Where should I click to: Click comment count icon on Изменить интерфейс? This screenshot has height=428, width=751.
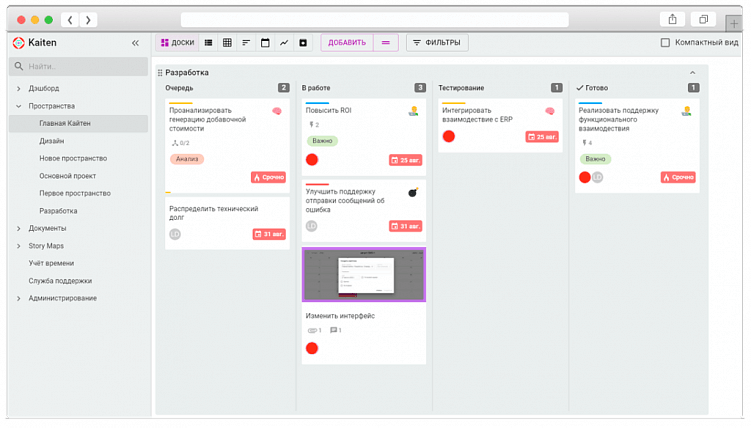(336, 330)
